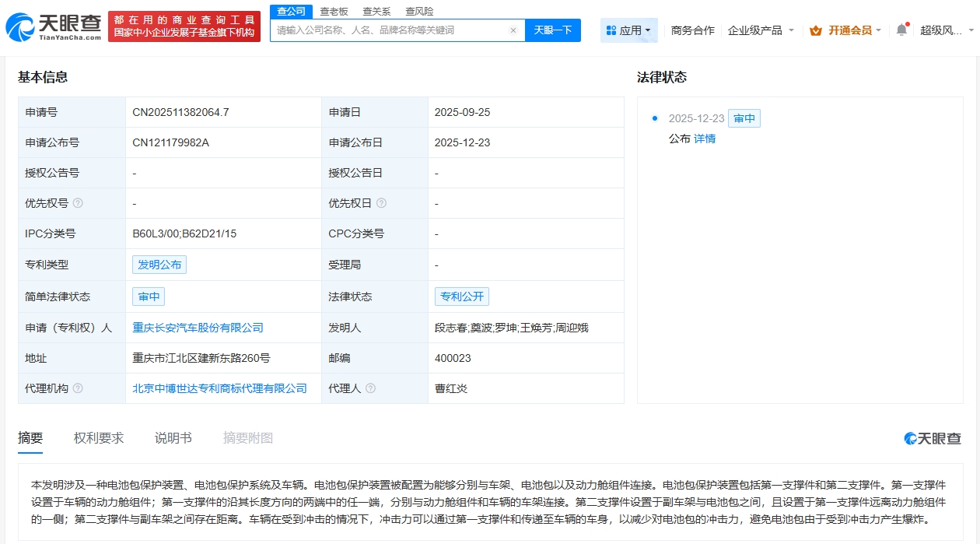Select the 查老板 search tab

334,12
